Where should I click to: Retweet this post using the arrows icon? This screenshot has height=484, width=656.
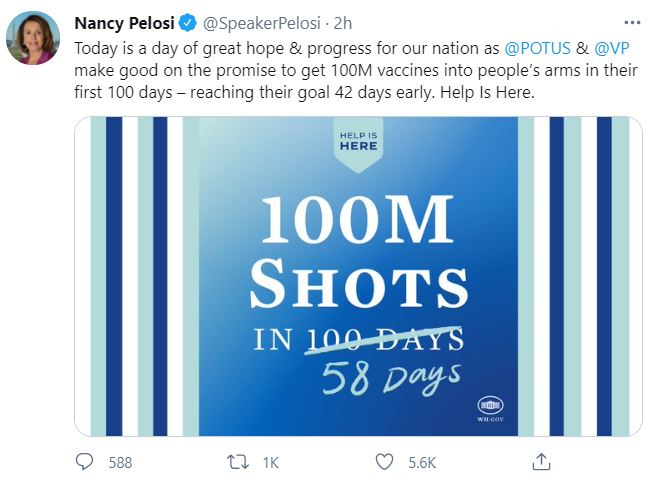(x=236, y=462)
